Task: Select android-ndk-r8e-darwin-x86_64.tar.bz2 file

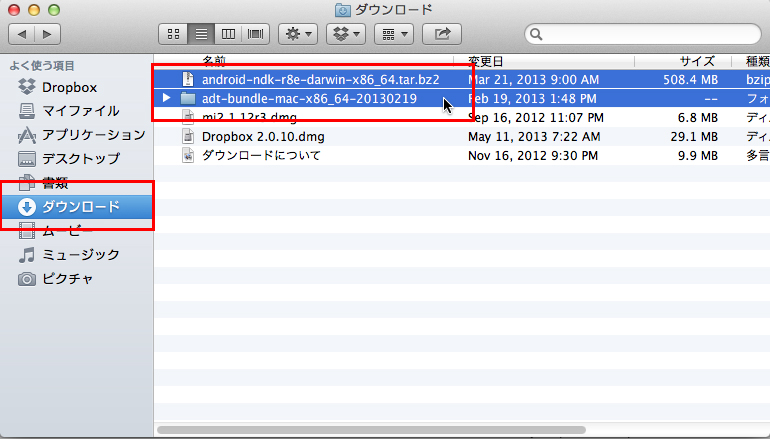Action: (x=320, y=80)
